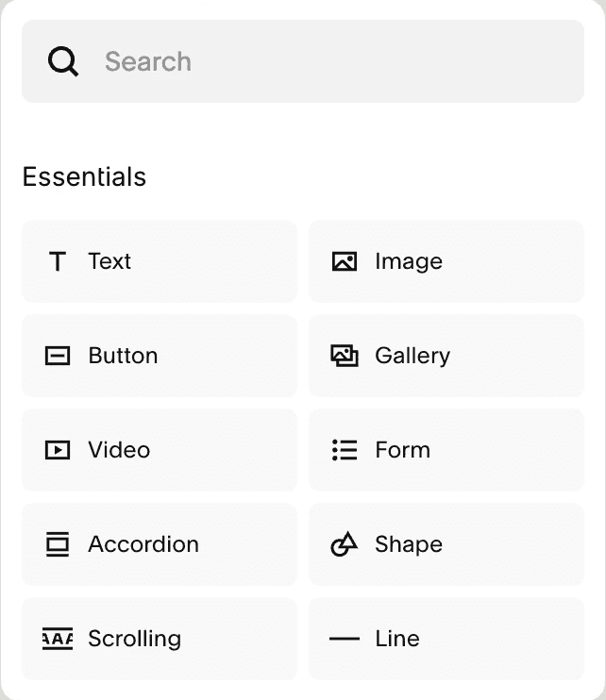Click the Accordion block's icon
Image resolution: width=606 pixels, height=700 pixels.
click(x=58, y=544)
